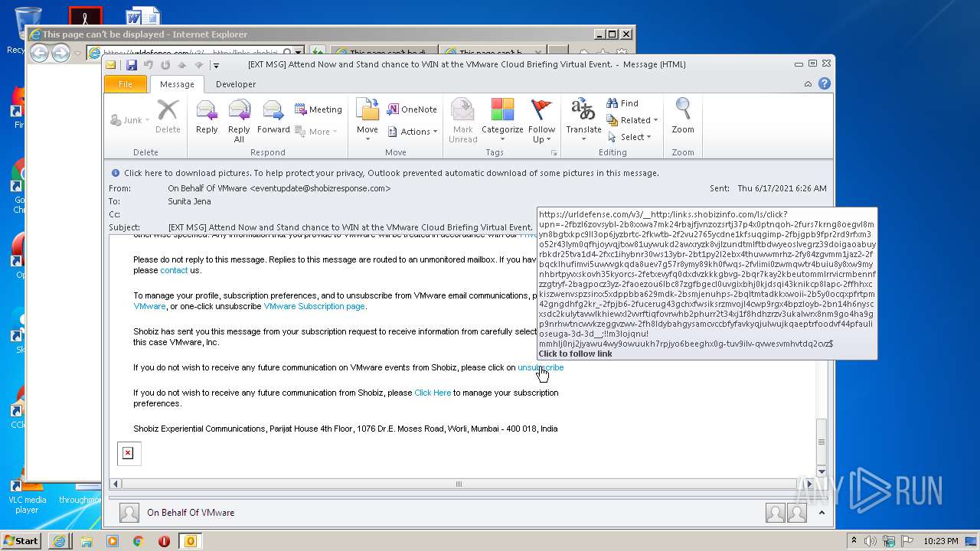Click sender 'On Behalf Of VMware' in the people pane
Viewport: 980px width, 551px height.
[x=191, y=513]
